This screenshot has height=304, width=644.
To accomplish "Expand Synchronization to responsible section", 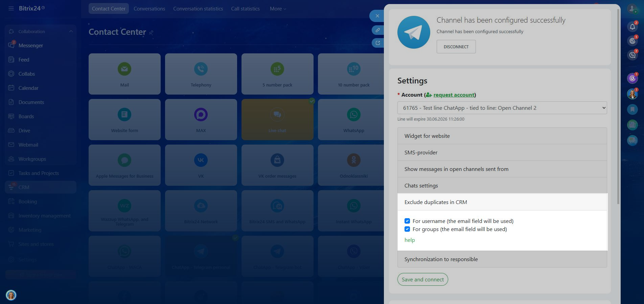I will (502, 259).
